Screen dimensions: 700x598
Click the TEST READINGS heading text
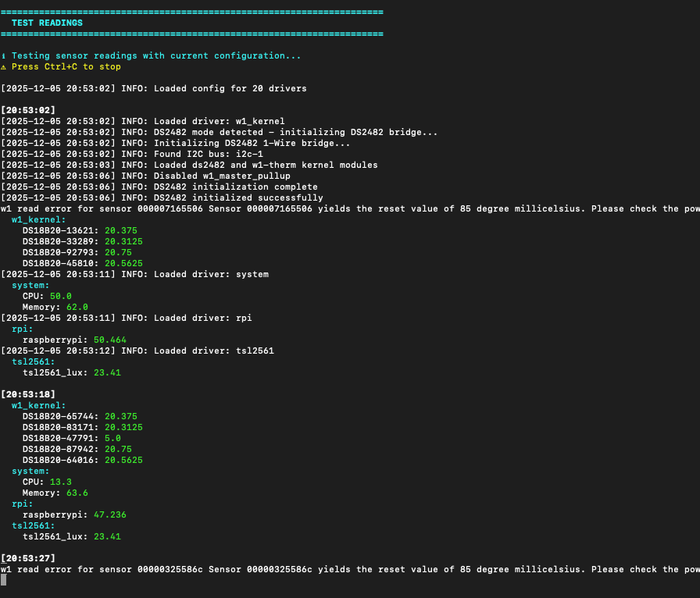tap(47, 23)
